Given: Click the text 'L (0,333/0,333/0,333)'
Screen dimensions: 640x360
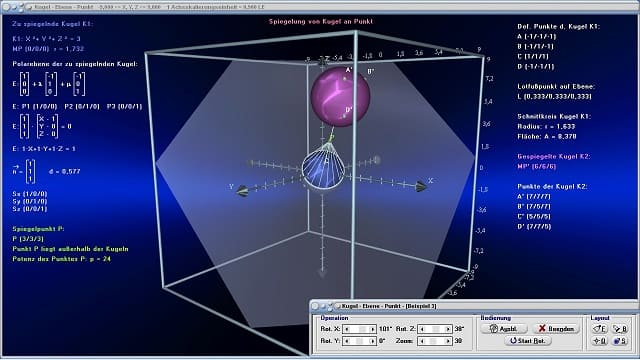Looking at the screenshot, I should point(554,97).
